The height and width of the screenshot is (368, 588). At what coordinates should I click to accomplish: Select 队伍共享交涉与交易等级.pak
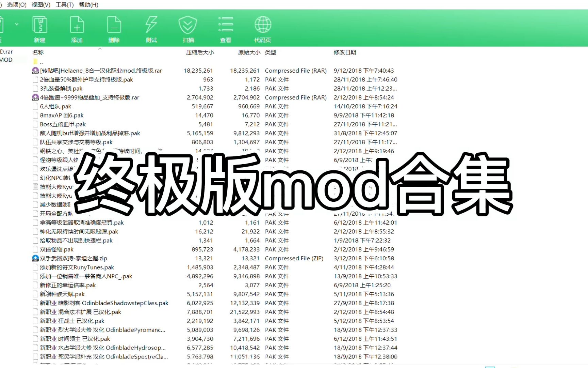(x=76, y=142)
